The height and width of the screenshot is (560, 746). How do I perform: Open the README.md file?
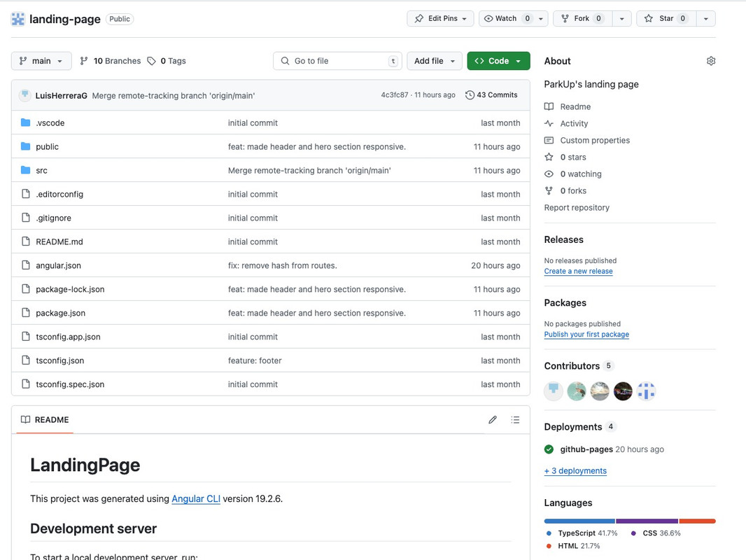coord(59,241)
